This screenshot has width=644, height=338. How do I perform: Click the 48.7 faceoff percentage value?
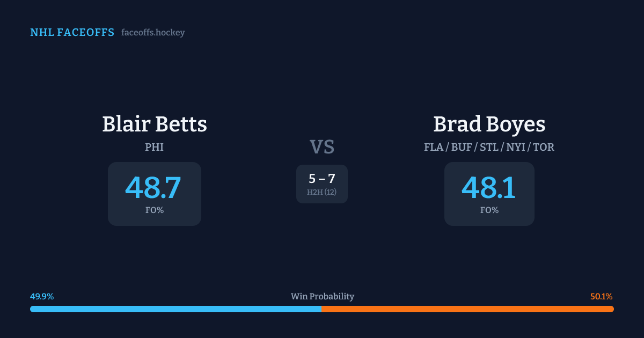(153, 188)
